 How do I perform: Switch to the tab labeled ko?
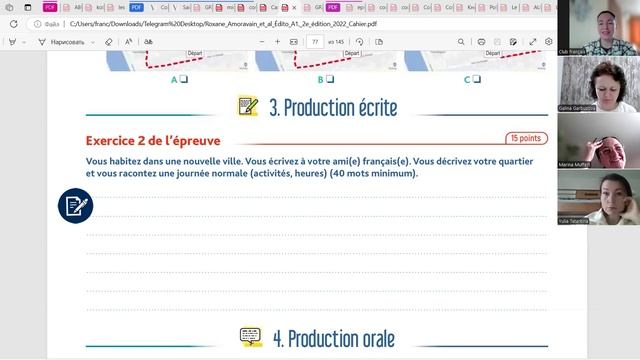[94, 7]
